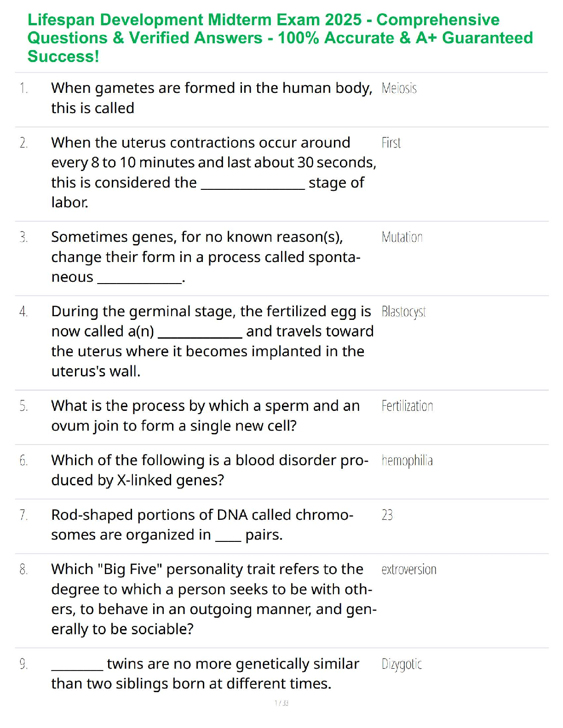This screenshot has height=728, width=563.
Task: Click the answer "23" for chromosome pairs
Action: (x=387, y=515)
